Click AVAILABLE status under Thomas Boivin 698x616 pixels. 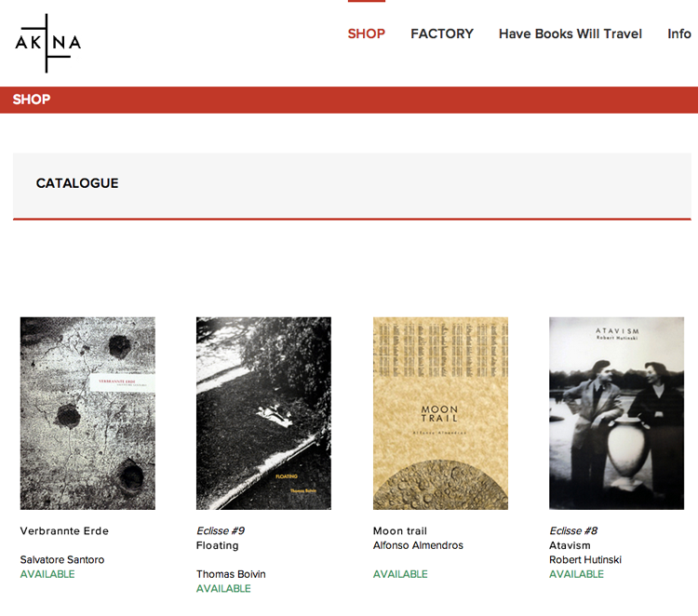(x=223, y=589)
